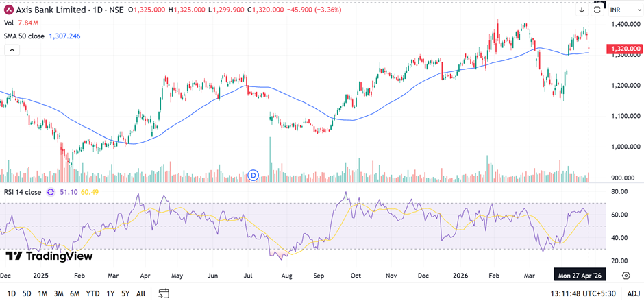Choose the 6M time range

pyautogui.click(x=75, y=293)
